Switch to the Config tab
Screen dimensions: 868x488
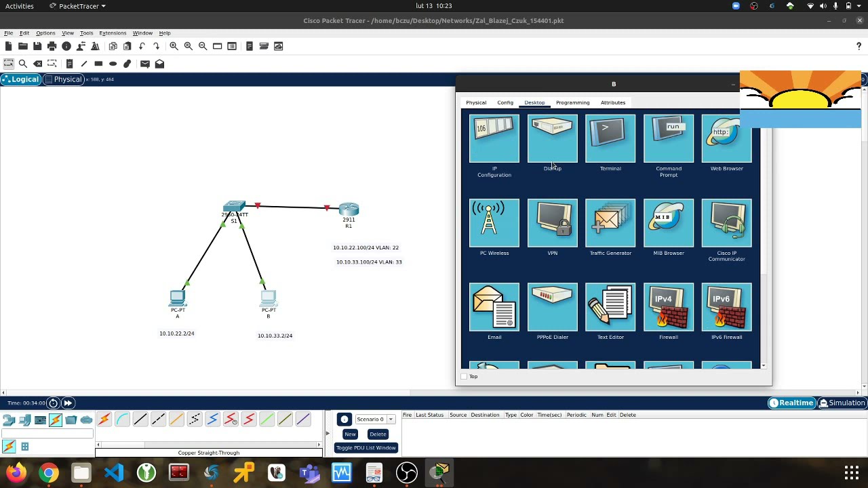[505, 102]
